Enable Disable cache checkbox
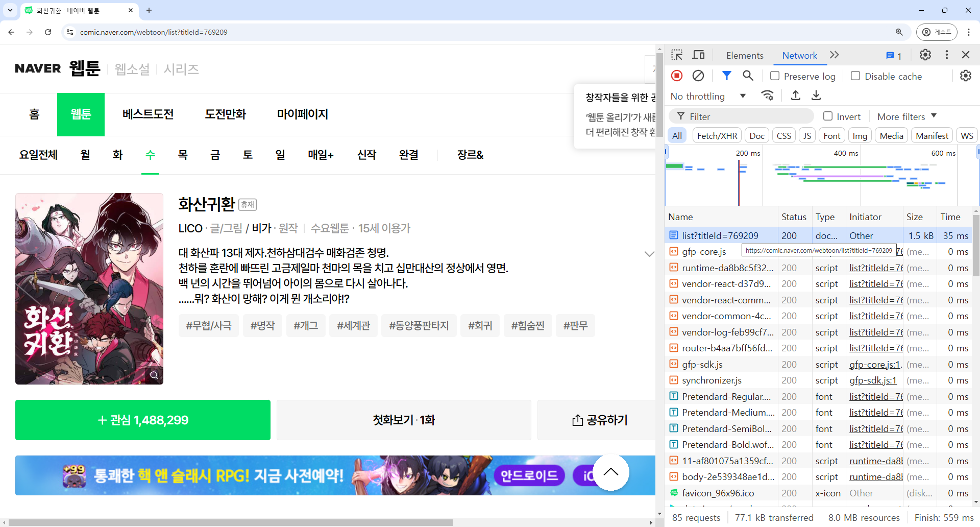 (x=855, y=76)
